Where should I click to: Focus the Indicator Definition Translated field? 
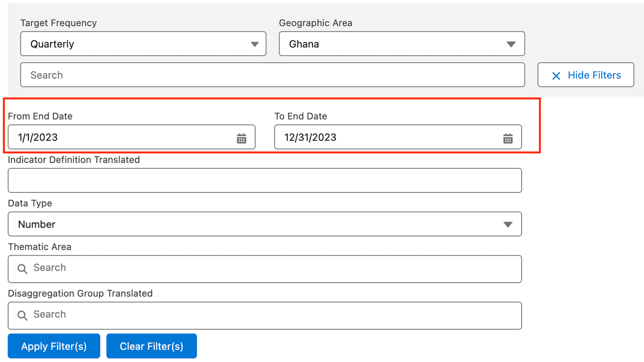click(x=265, y=181)
